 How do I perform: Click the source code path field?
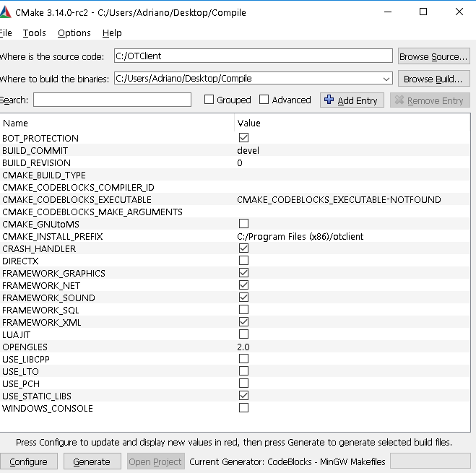254,56
